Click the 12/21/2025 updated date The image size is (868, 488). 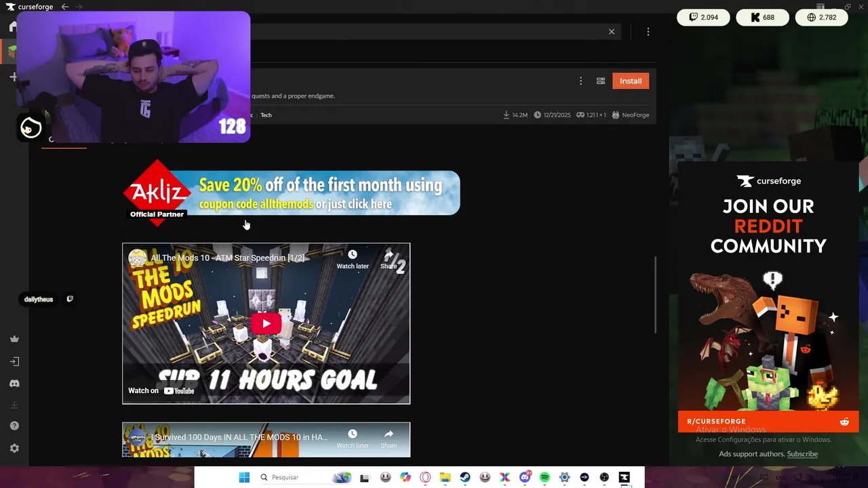(552, 115)
